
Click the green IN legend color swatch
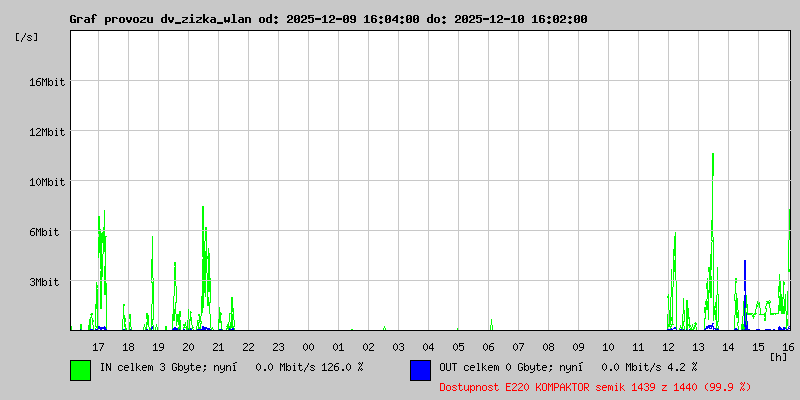(x=80, y=370)
